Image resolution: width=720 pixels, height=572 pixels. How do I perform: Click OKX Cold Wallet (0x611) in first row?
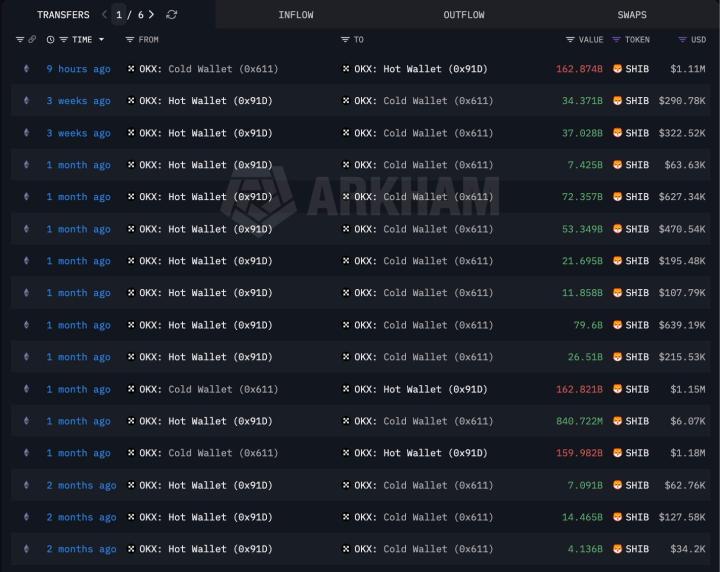(x=208, y=69)
